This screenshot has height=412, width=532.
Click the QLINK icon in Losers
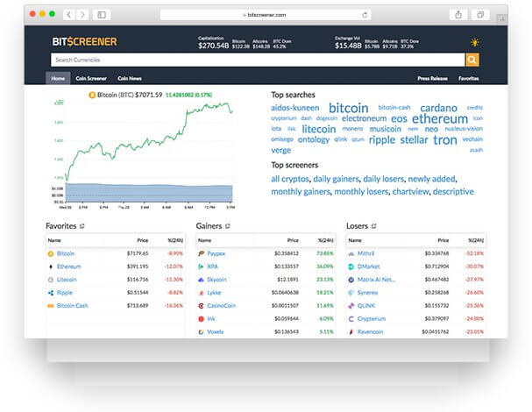(351, 306)
